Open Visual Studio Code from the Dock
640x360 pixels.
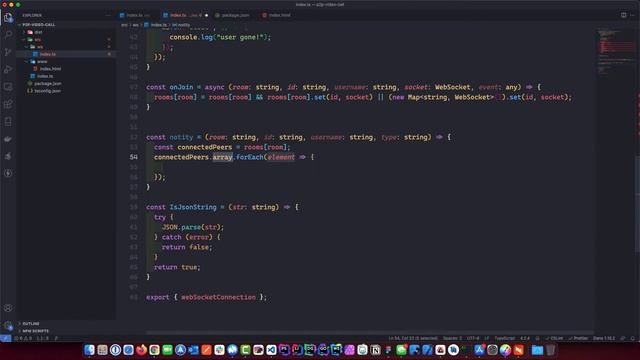(x=271, y=350)
